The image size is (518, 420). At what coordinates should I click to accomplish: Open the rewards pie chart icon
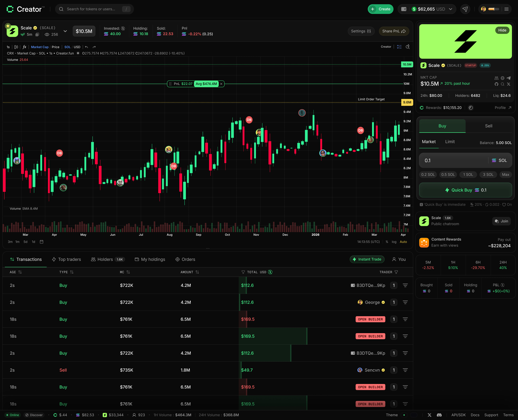pos(471,108)
